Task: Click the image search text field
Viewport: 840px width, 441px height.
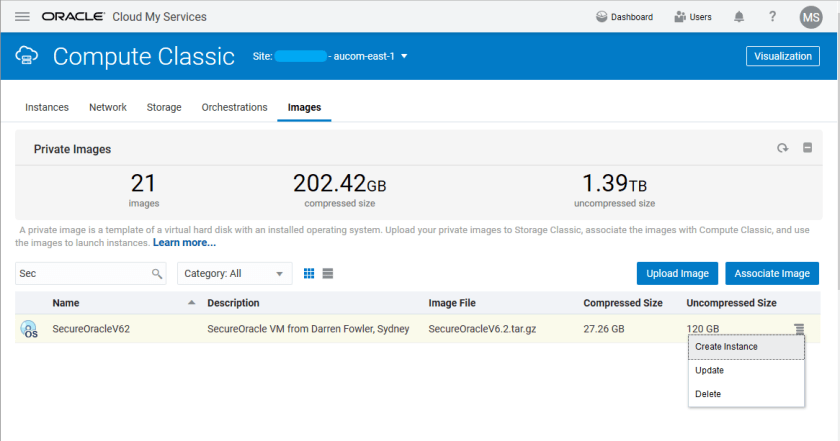Action: tap(82, 273)
